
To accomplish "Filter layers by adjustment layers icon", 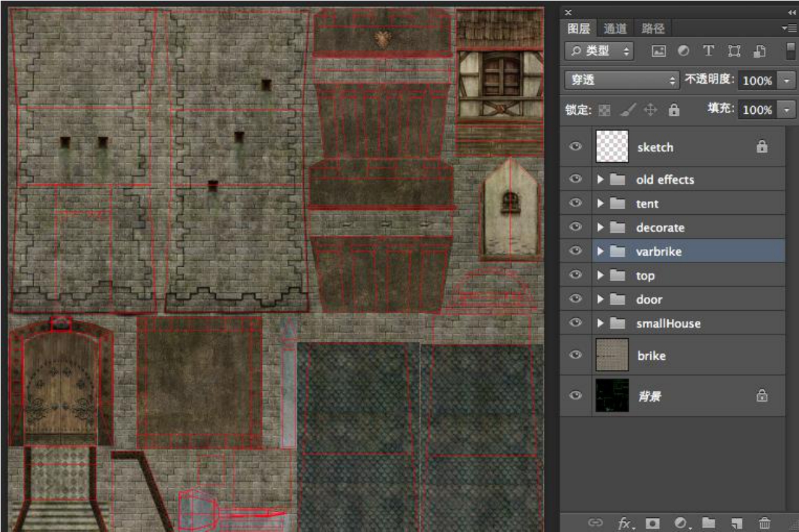I will [x=683, y=51].
